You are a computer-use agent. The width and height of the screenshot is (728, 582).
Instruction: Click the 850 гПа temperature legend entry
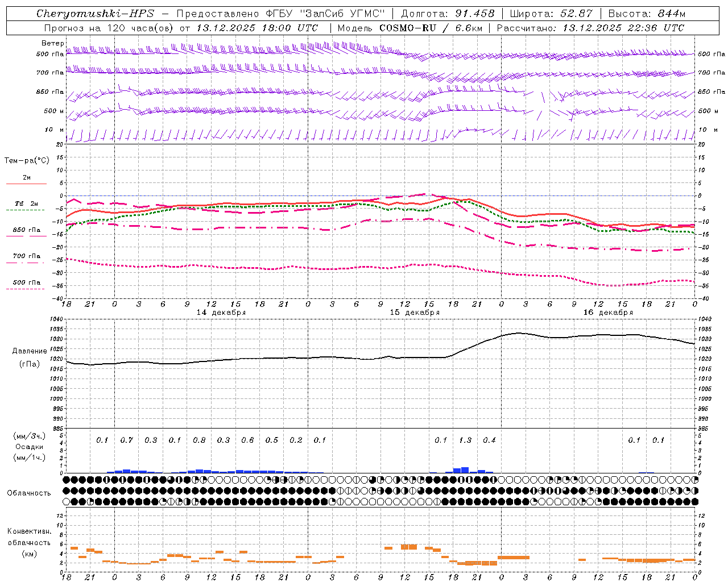[x=27, y=230]
